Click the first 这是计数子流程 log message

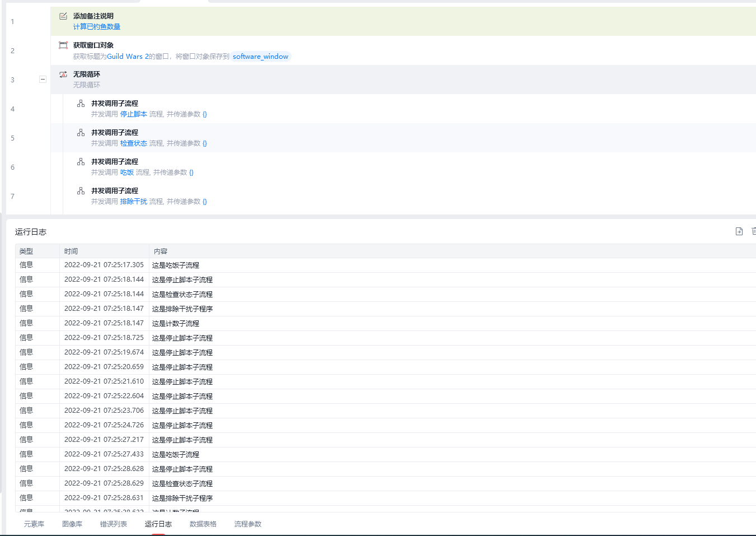click(x=176, y=324)
